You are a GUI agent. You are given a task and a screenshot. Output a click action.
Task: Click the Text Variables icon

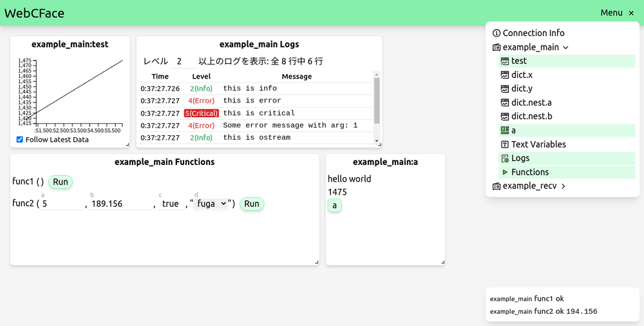[505, 145]
